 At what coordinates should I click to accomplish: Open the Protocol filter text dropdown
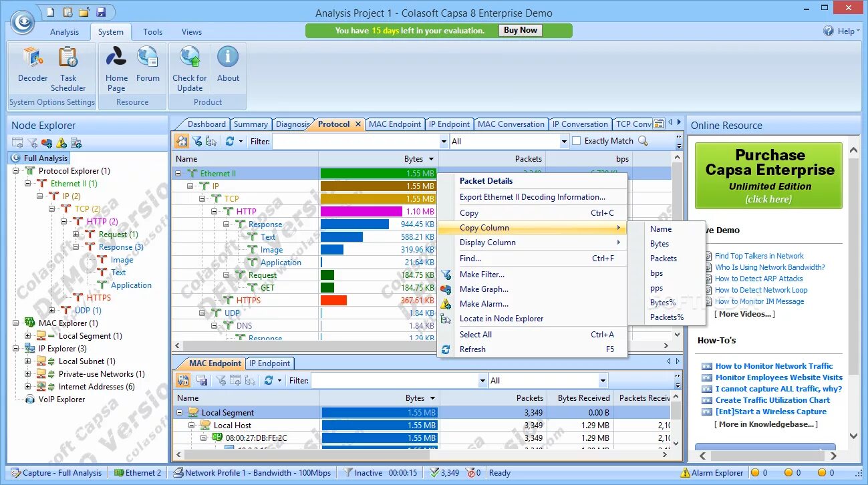444,142
